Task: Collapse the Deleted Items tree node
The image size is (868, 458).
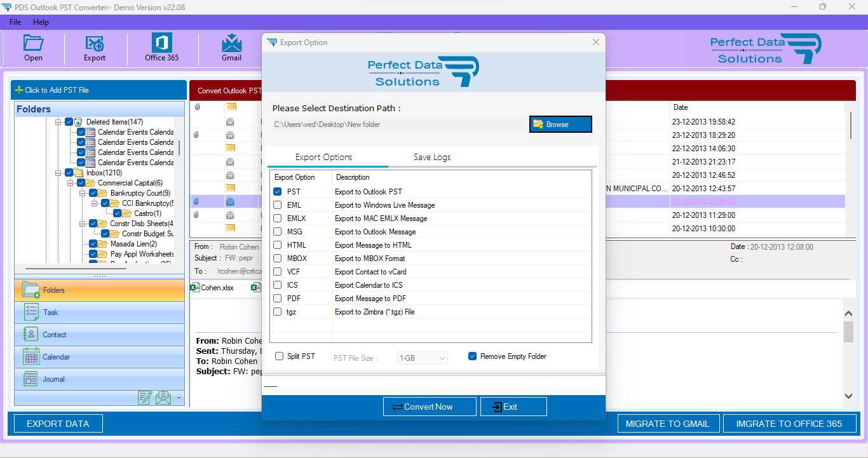Action: 58,122
